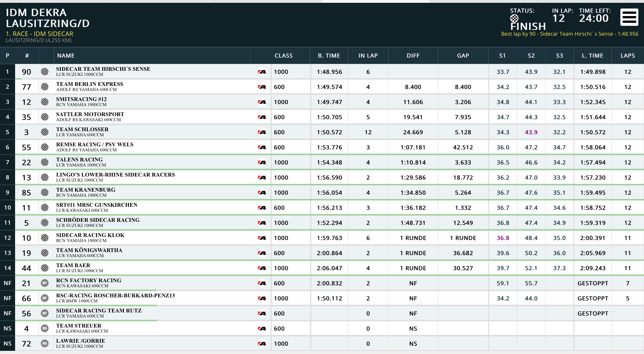Viewport: 644px width, 354px height.
Task: Click NF status badge for Sidecar Racing Team Rutz
Action: (45, 313)
